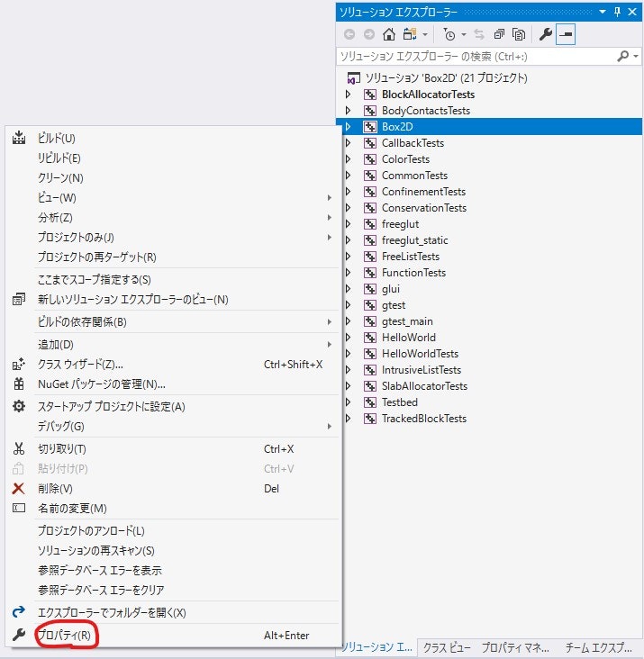Toggle the Preview Selected Items button
Viewport: 644px width, 659px height.
pyautogui.click(x=566, y=34)
